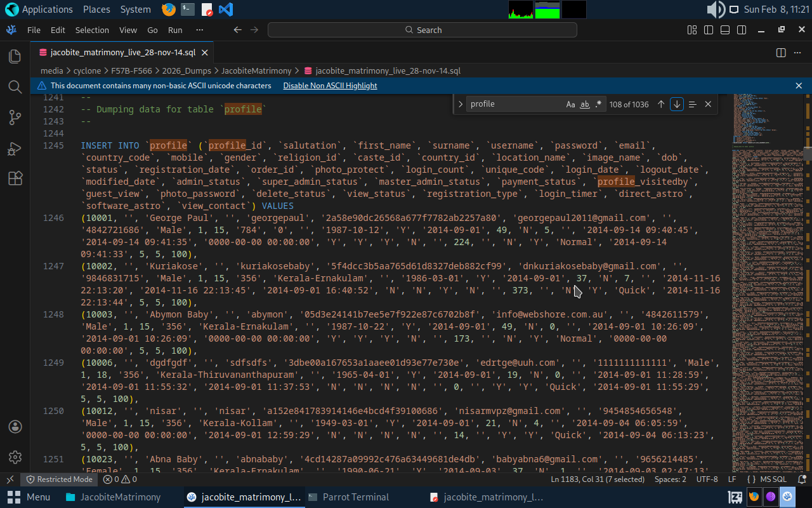Change indentation via 'Spaces: 2'
Screen dimensions: 812x508
[x=671, y=479]
